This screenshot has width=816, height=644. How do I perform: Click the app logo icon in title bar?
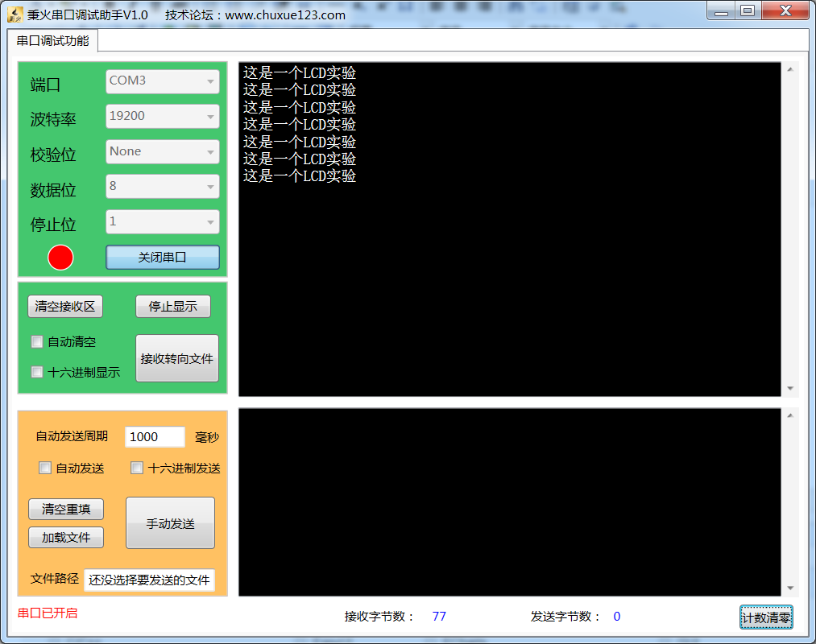15,14
